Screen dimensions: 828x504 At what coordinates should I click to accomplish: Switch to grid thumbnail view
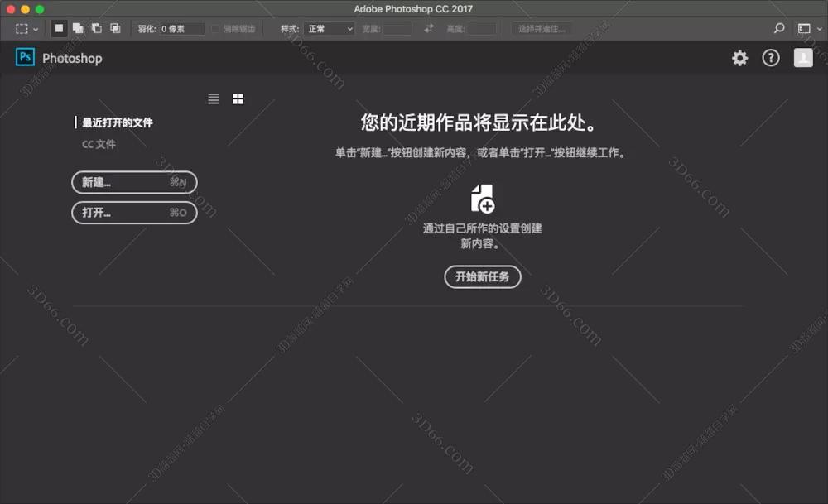[238, 99]
